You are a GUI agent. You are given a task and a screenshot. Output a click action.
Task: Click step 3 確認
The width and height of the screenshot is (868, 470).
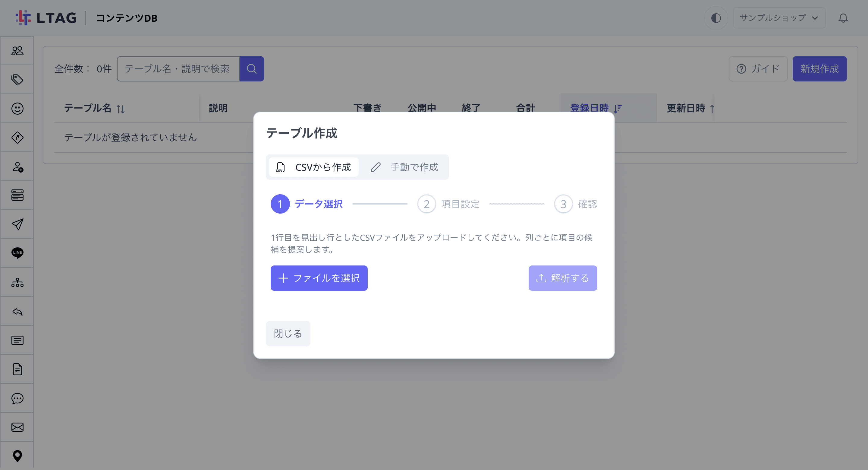576,204
